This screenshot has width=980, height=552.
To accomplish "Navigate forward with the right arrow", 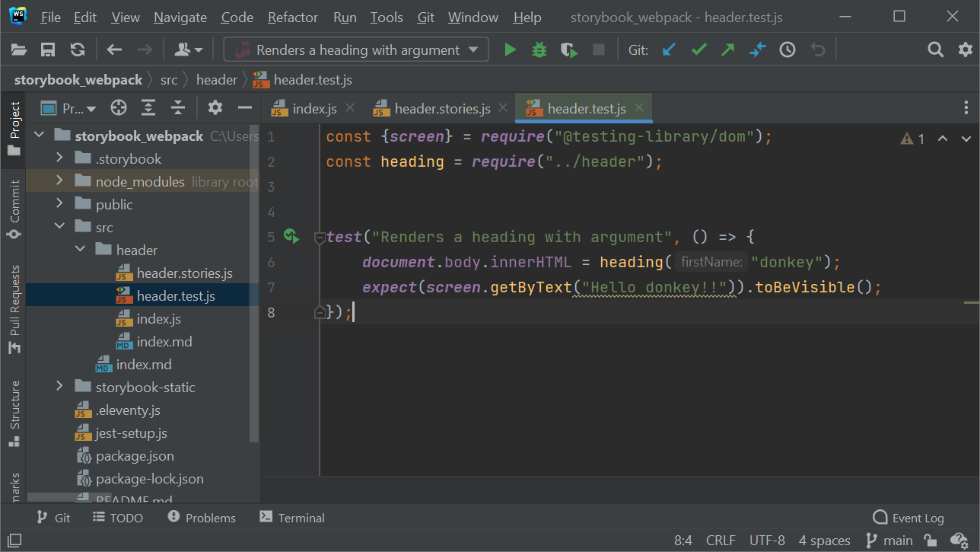I will [144, 50].
